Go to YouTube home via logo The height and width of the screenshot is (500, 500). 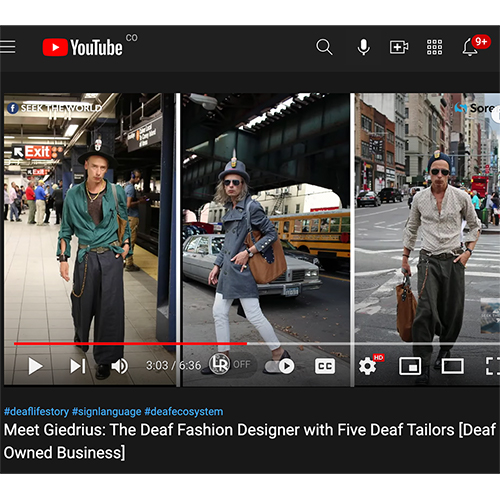tap(83, 47)
